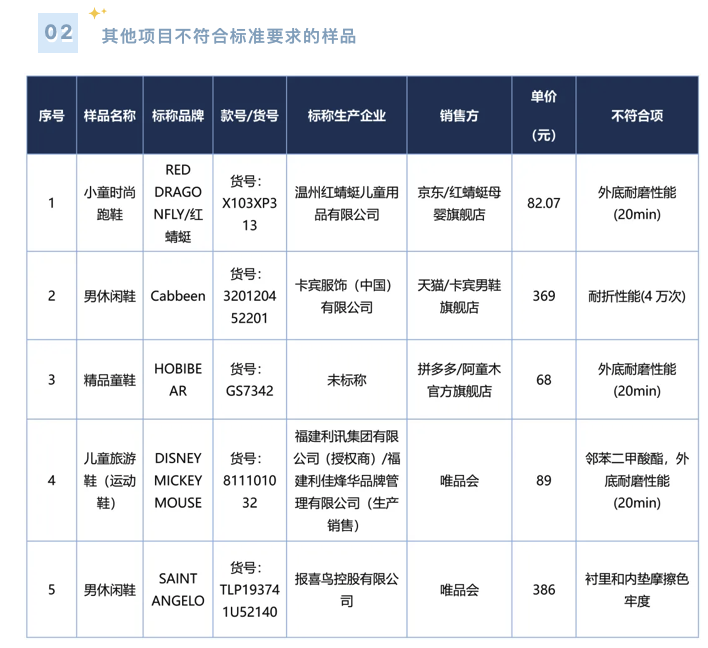Image resolution: width=708 pixels, height=648 pixels.
Task: Click price cell 369
Action: pos(544,296)
